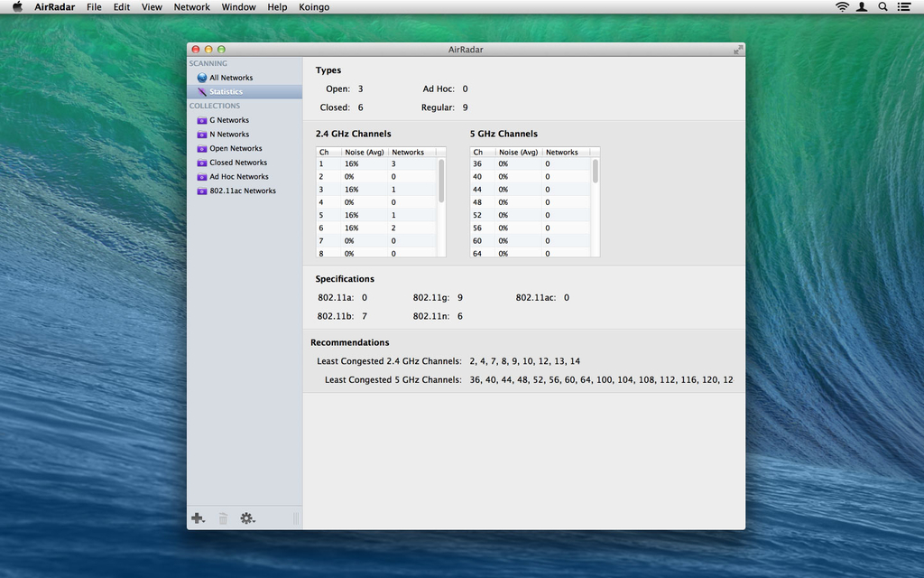Click the 2.4 GHz channels table scrollbar

(x=441, y=181)
